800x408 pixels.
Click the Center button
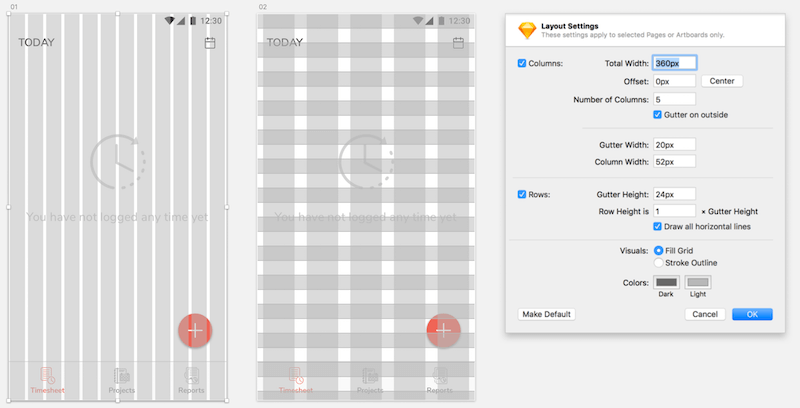click(722, 81)
